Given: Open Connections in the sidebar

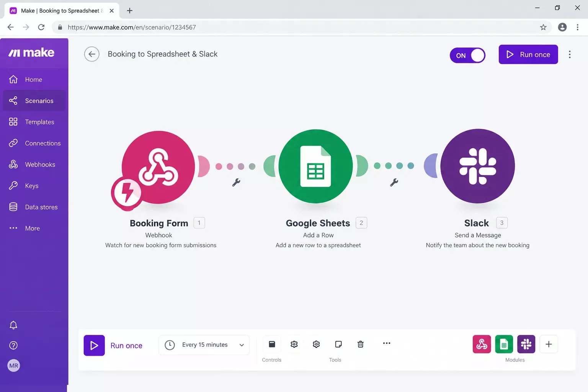Looking at the screenshot, I should tap(34, 143).
